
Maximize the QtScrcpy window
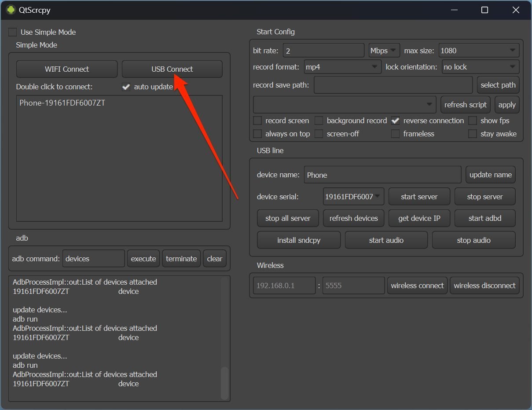coord(484,10)
